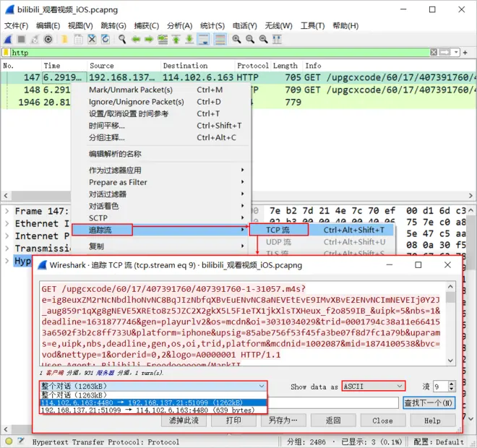
Task: Click 打印 button in stream dialog
Action: click(x=233, y=421)
